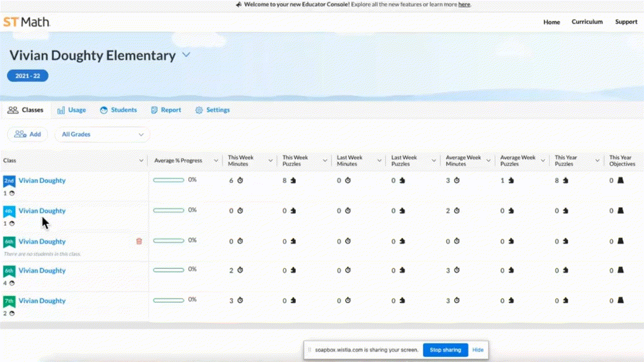Click the 4th grade progress bar

pyautogui.click(x=169, y=210)
